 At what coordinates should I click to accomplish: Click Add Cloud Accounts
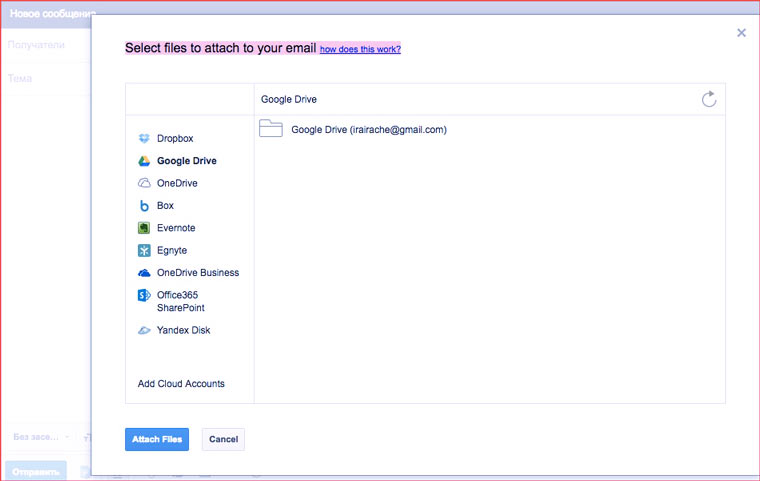coord(181,384)
